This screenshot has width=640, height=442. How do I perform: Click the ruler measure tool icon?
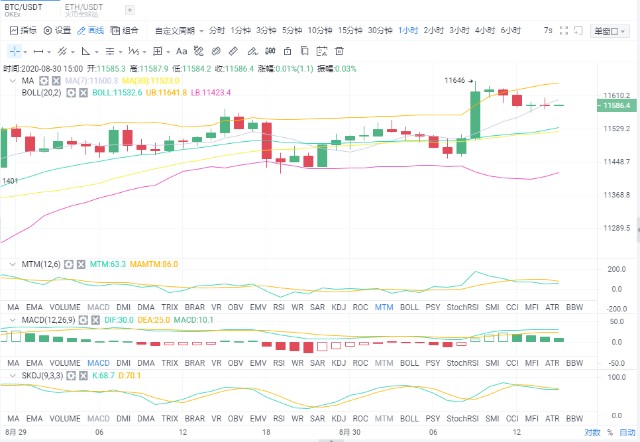(233, 51)
